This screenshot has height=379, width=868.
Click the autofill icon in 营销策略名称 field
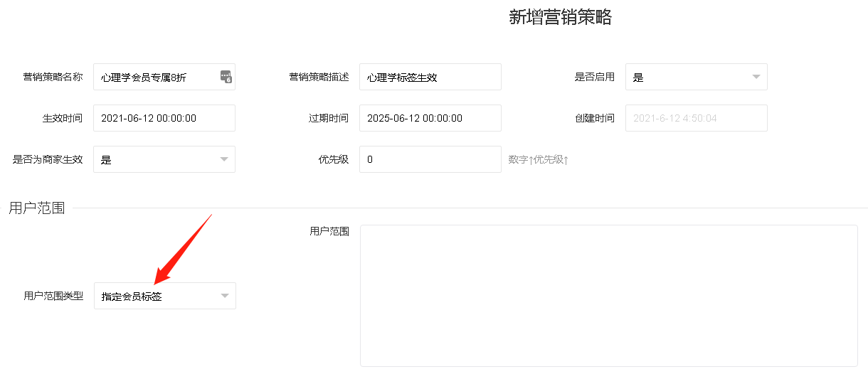[x=226, y=77]
